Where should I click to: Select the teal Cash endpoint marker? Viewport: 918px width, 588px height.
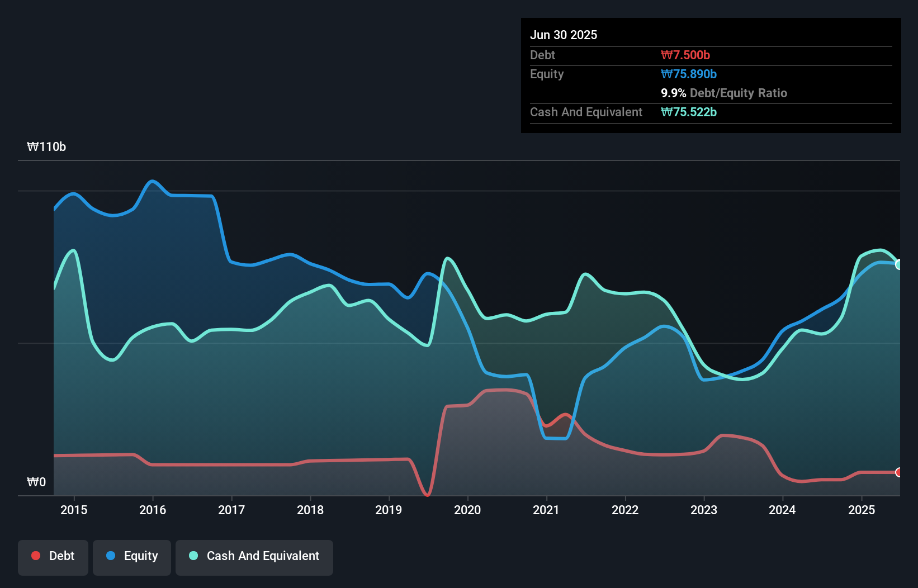899,264
